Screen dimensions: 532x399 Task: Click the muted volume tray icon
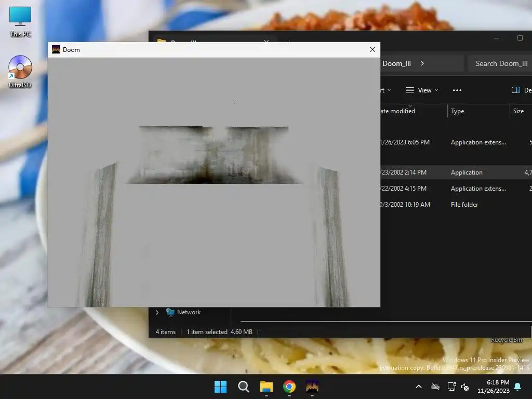[465, 387]
